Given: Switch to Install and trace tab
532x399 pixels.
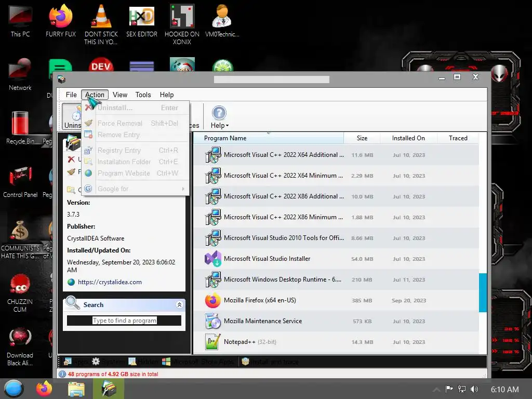Looking at the screenshot, I should point(270,362).
